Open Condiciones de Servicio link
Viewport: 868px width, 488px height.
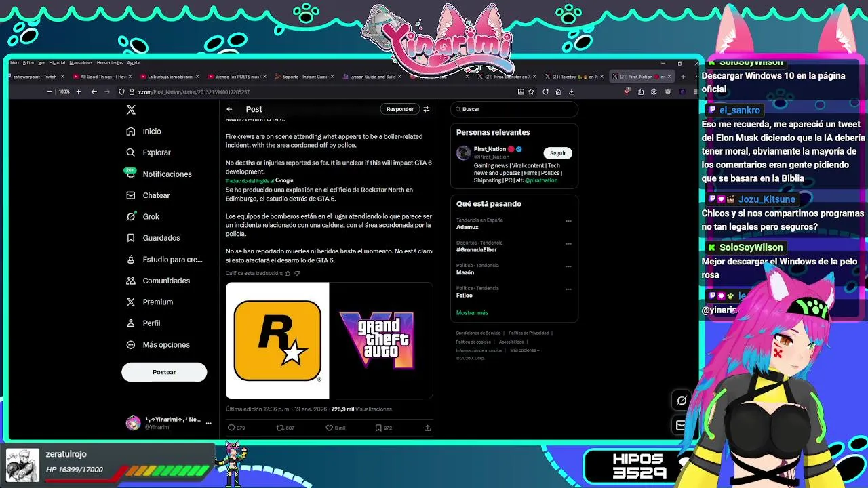coord(478,333)
